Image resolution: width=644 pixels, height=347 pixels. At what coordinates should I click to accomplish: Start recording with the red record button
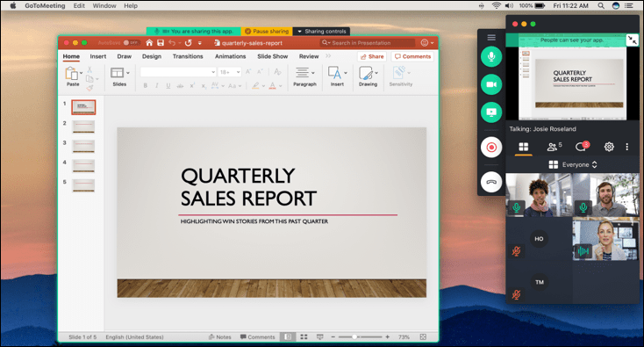tap(491, 147)
